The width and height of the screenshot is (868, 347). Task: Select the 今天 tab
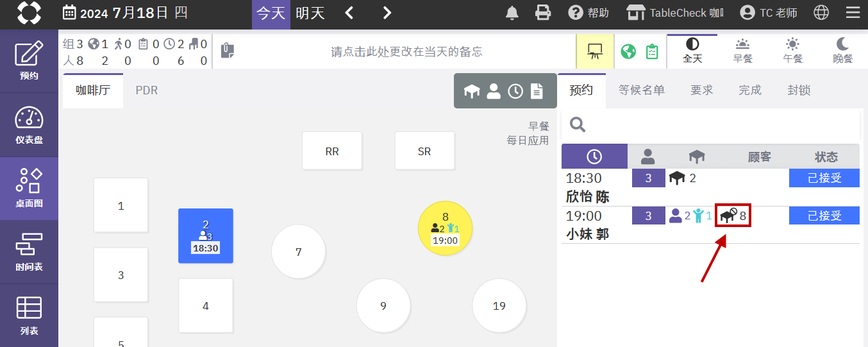pyautogui.click(x=271, y=13)
